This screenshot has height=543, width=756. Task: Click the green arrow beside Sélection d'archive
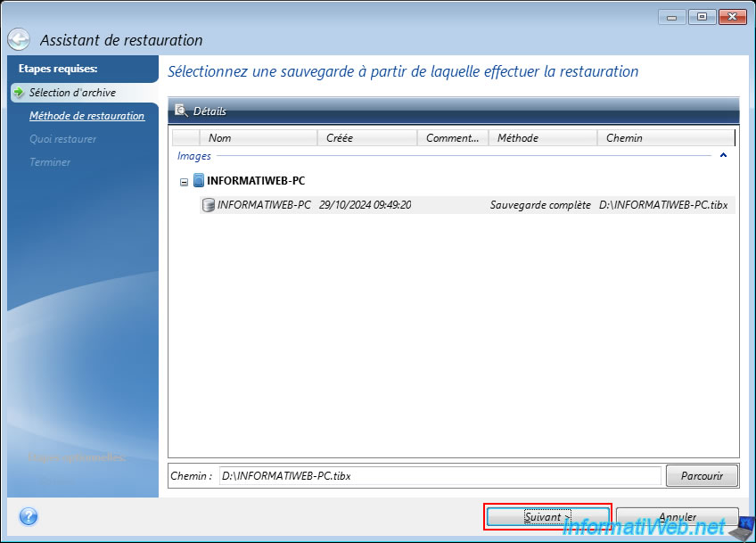click(x=19, y=93)
